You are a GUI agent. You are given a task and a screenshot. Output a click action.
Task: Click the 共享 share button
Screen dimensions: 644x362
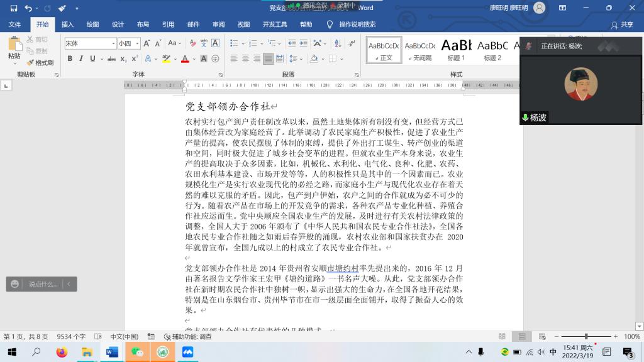623,25
